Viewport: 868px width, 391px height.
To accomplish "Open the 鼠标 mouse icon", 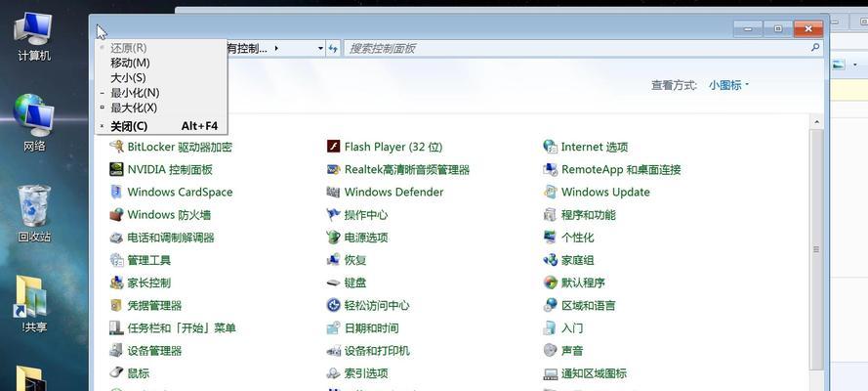I will click(x=116, y=373).
